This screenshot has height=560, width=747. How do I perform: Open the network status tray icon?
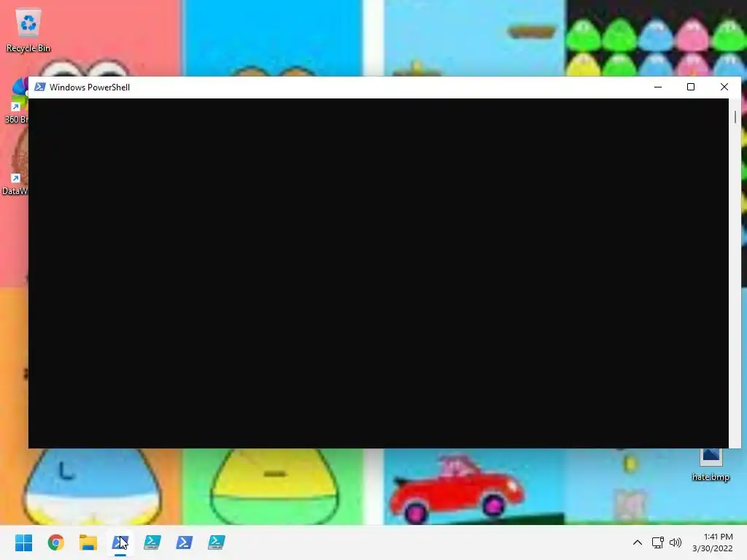click(657, 542)
